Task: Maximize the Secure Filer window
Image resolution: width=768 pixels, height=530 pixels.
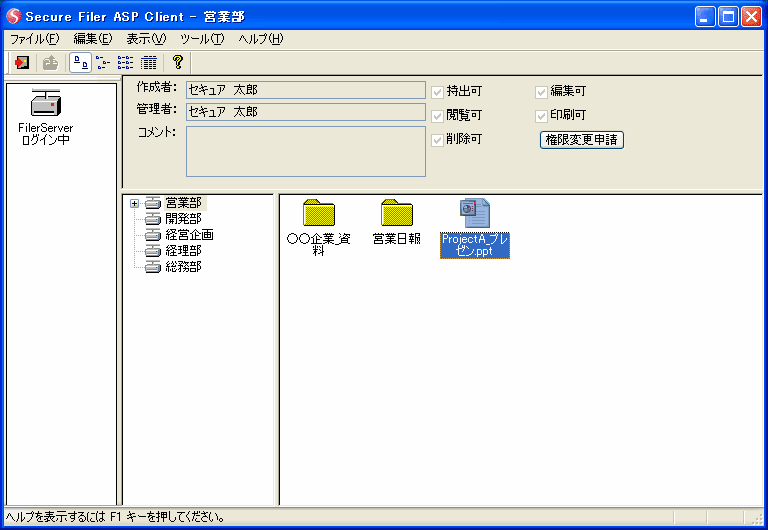Action: (x=728, y=17)
